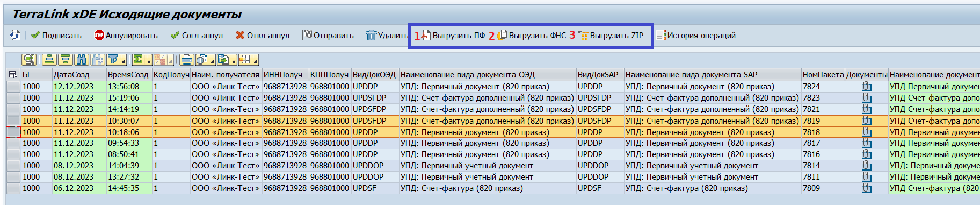Toggle the select-all rows corner button

[x=13, y=75]
